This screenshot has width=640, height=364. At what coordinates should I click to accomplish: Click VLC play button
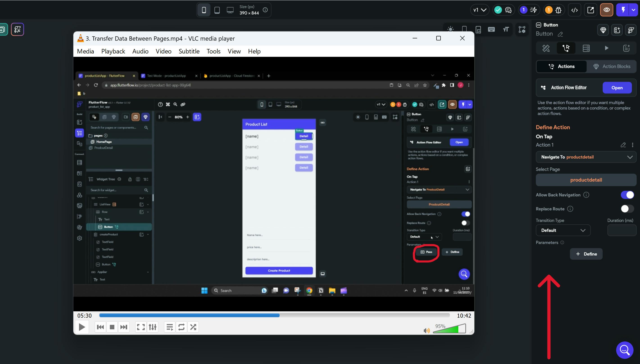point(82,327)
